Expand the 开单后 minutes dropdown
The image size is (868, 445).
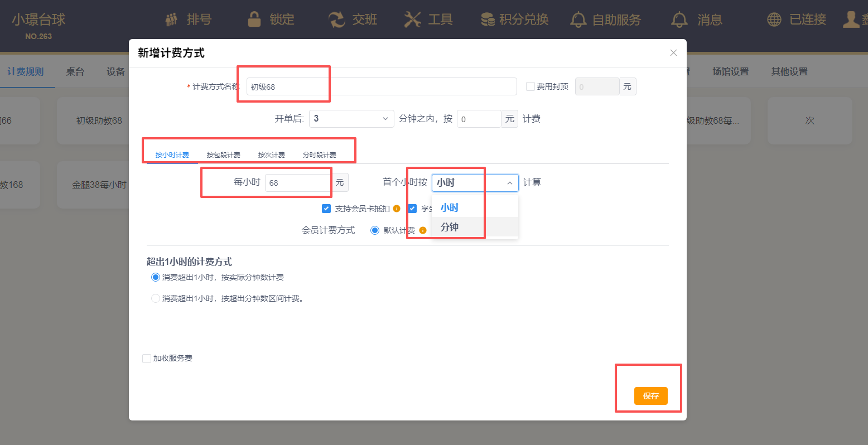click(351, 119)
